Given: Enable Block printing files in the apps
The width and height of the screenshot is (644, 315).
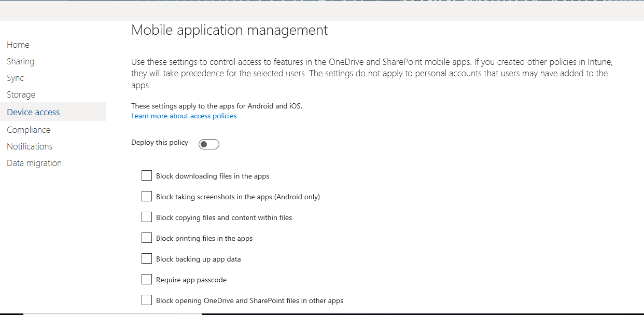Looking at the screenshot, I should coord(147,238).
